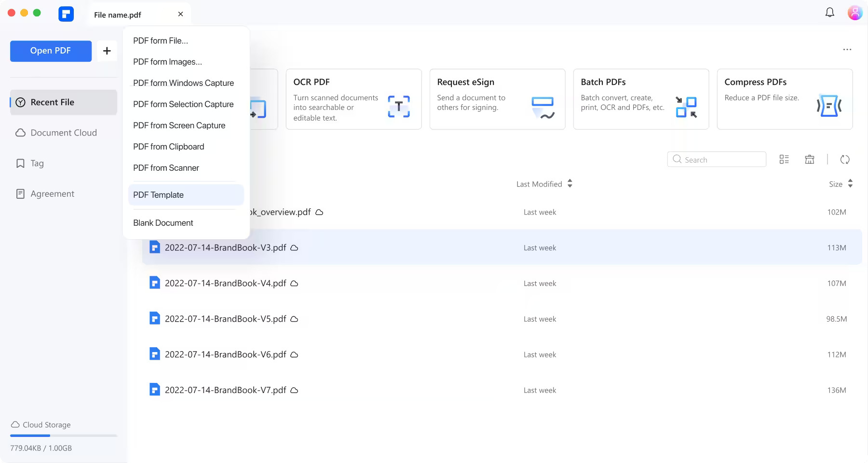Open the three-dots more options menu
This screenshot has width=868, height=463.
[x=847, y=50]
